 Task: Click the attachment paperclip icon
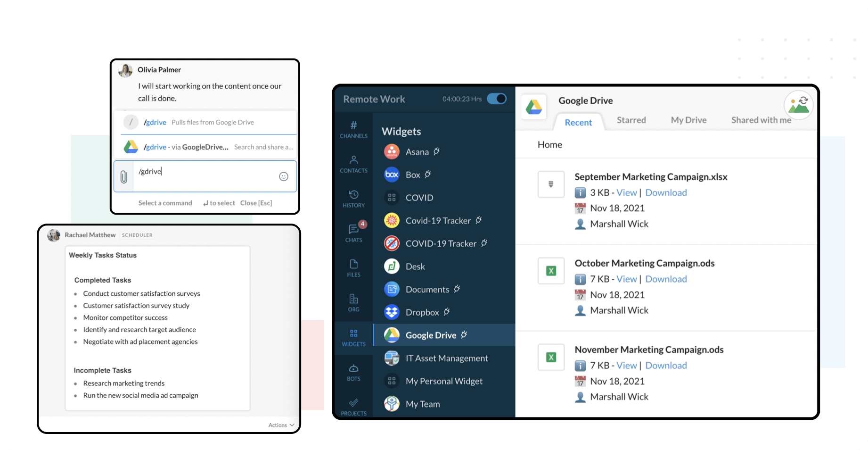[123, 177]
